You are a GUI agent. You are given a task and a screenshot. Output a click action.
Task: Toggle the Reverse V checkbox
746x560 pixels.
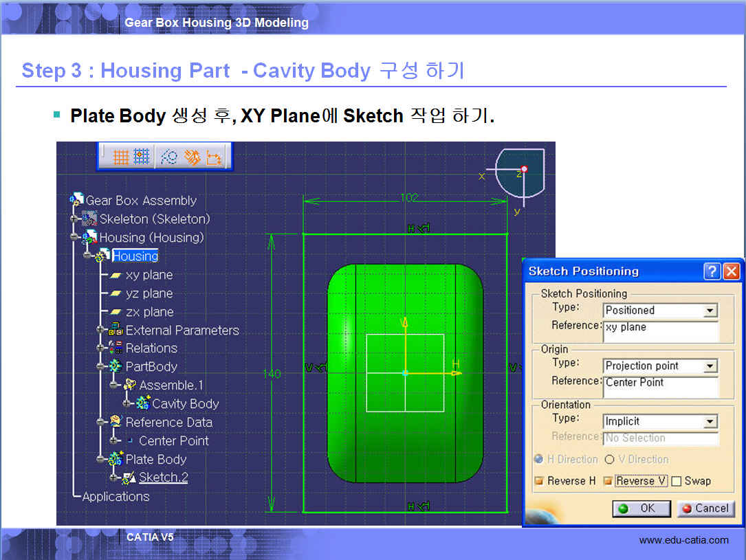[608, 481]
